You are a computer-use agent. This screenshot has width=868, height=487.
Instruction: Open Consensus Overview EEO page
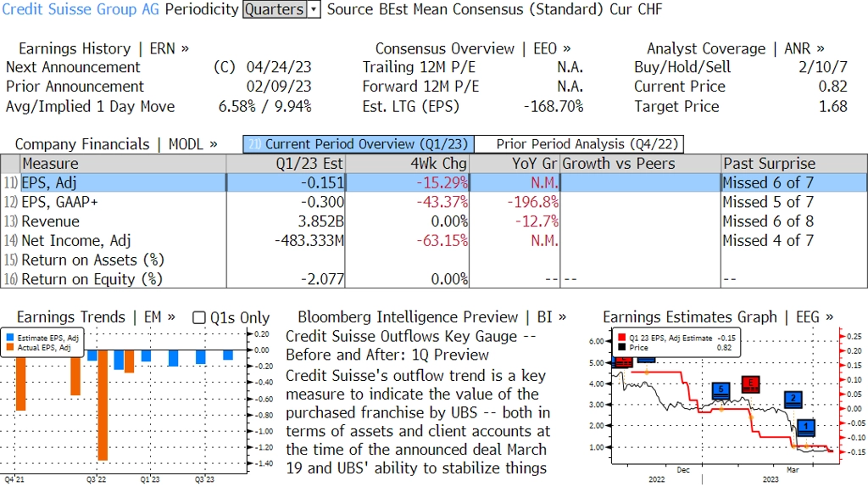tap(473, 48)
